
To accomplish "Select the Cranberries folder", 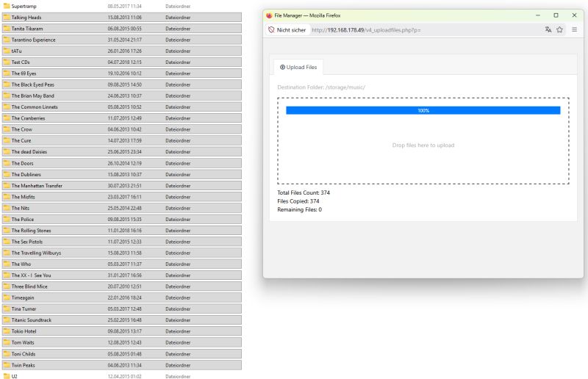I will coord(30,118).
